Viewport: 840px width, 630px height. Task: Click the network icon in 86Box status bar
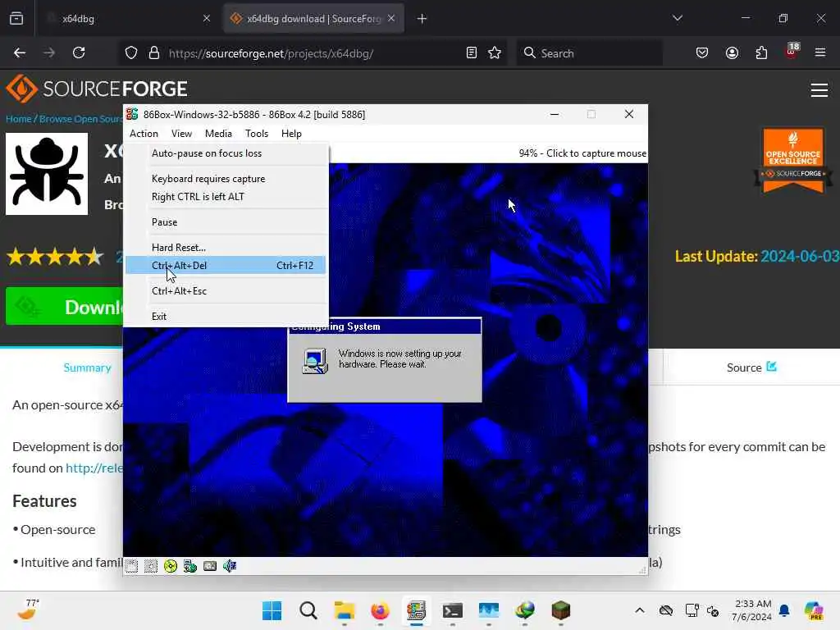coord(190,566)
